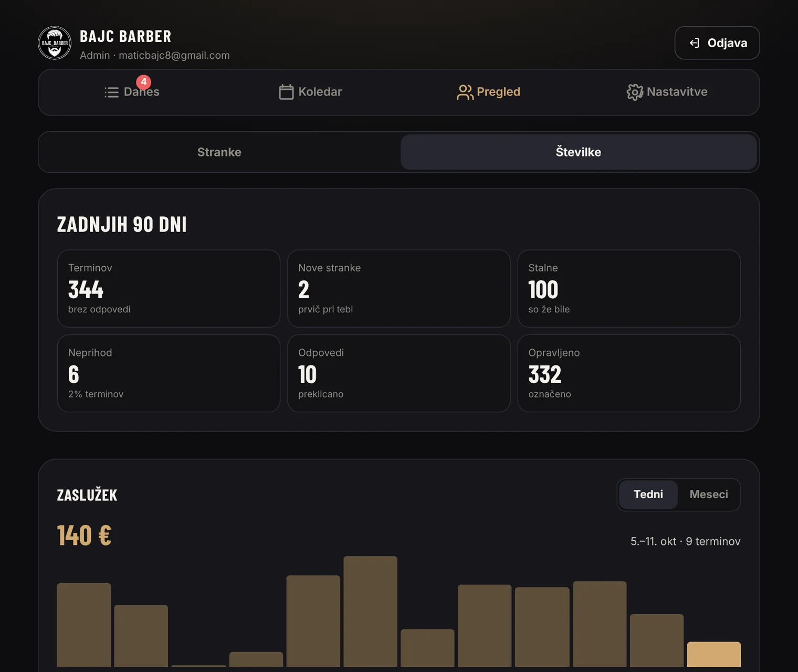Open the Koledar tab
This screenshot has width=798, height=672.
click(x=310, y=92)
